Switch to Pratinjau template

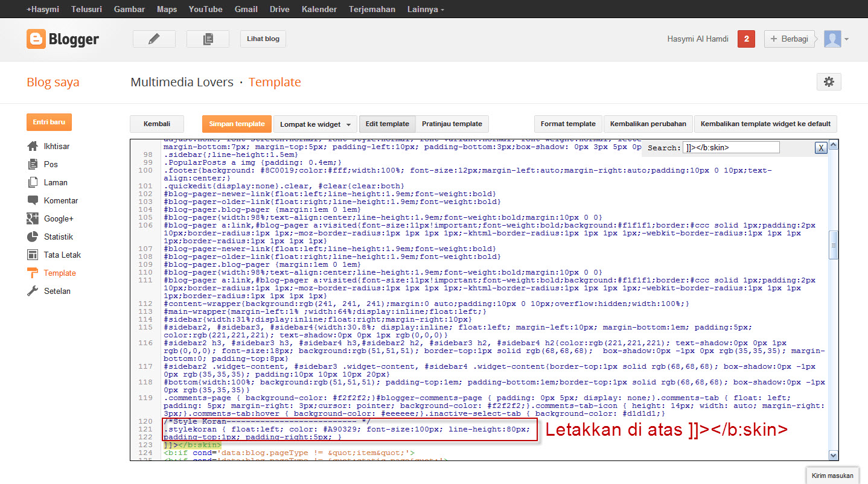pos(452,124)
